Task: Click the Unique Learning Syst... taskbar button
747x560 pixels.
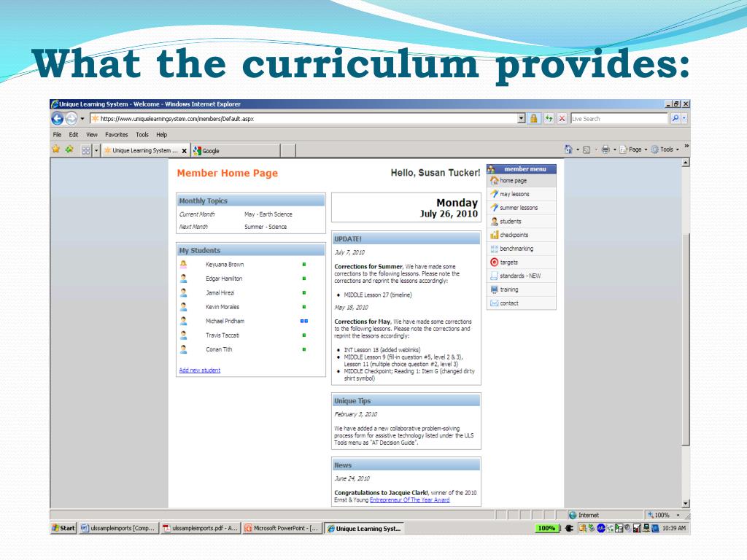Action: pos(364,528)
